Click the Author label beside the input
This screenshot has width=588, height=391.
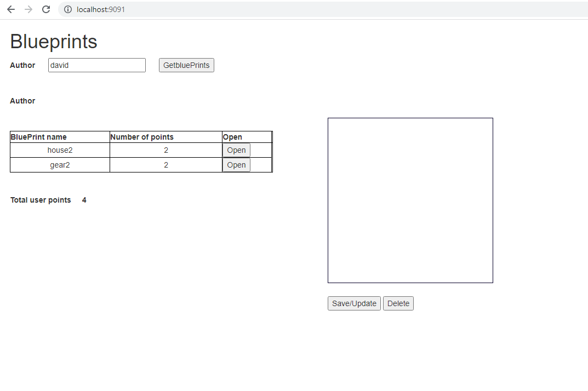22,65
